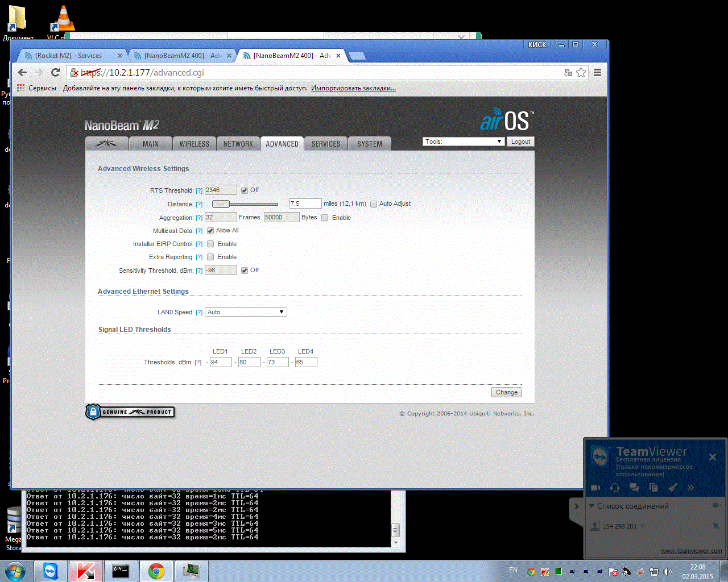Screen dimensions: 728x582
Task: Click the Action Center flag tray icon
Action: (613, 571)
